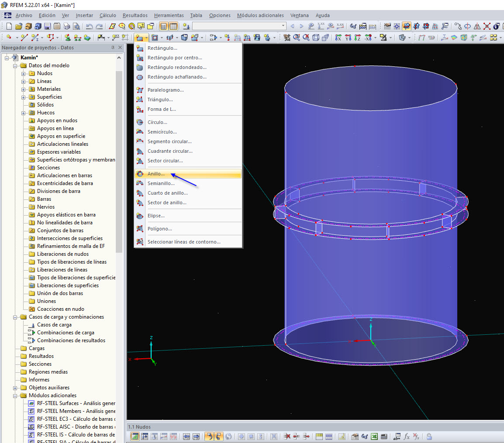Collapse the Datos del modelo folder

coord(15,65)
